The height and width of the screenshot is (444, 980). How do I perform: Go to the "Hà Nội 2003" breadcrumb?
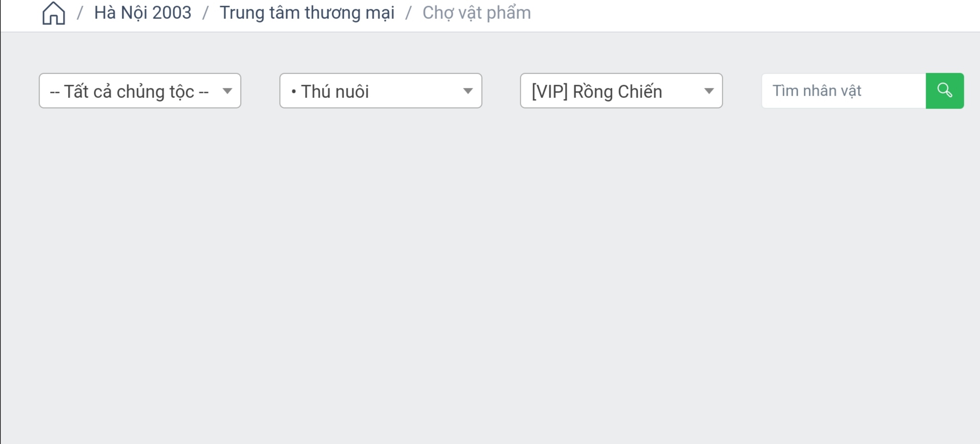(x=143, y=13)
